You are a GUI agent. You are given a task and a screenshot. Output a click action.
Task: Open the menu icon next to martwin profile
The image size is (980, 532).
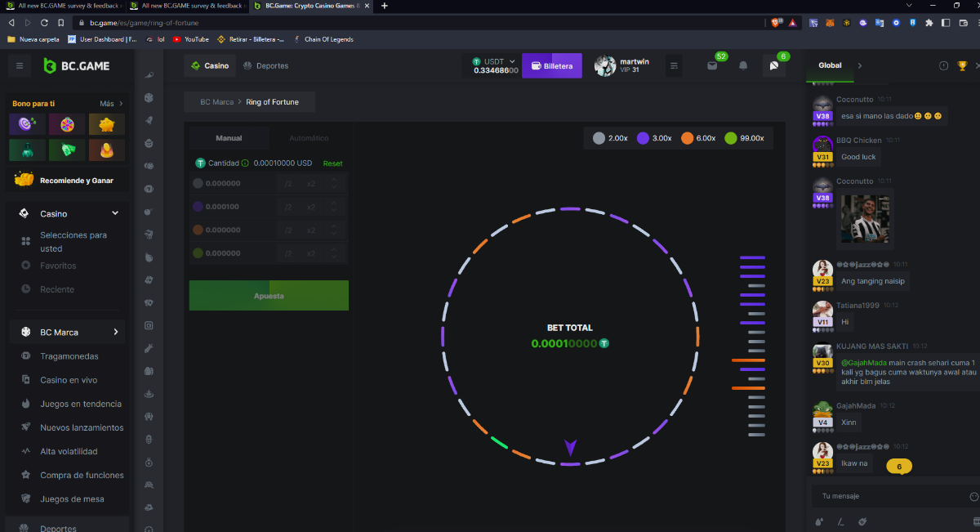(x=674, y=65)
